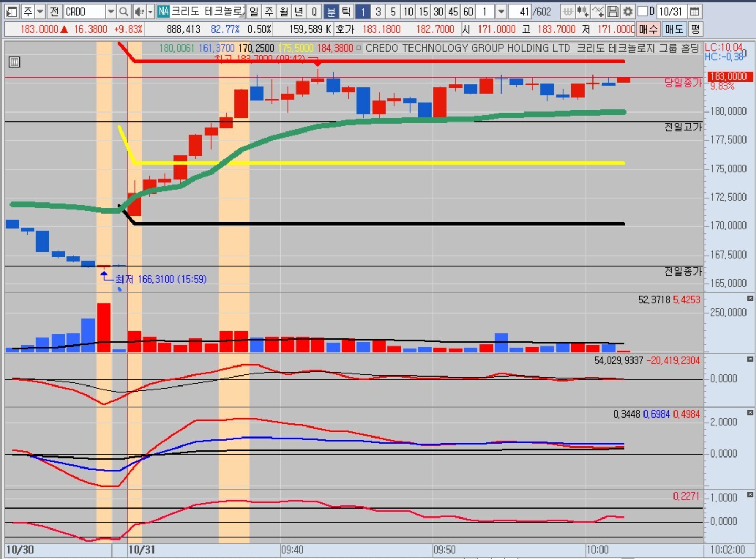The height and width of the screenshot is (559, 756).
Task: Click the 전일고가 label on chart
Action: [x=682, y=127]
